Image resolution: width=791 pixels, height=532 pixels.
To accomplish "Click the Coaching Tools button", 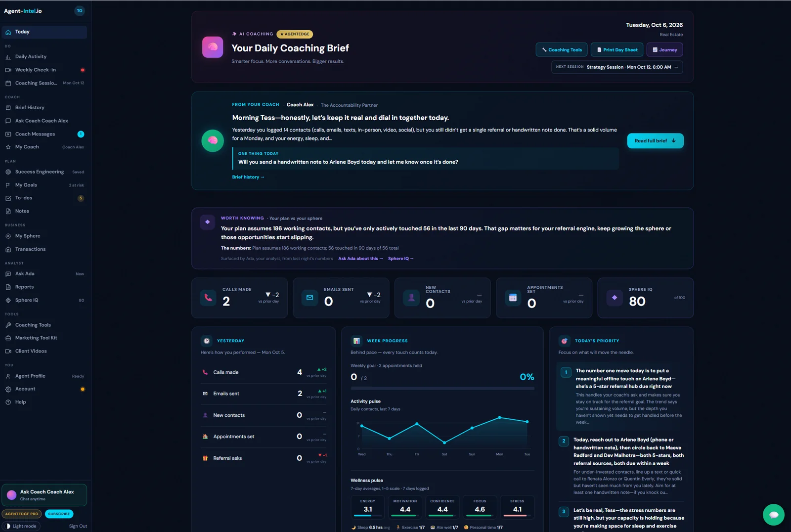I will click(x=562, y=50).
